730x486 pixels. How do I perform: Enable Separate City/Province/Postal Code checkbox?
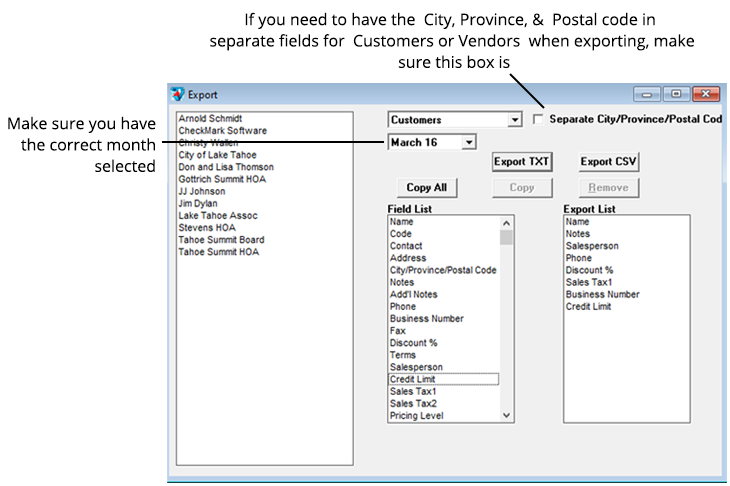(x=539, y=119)
